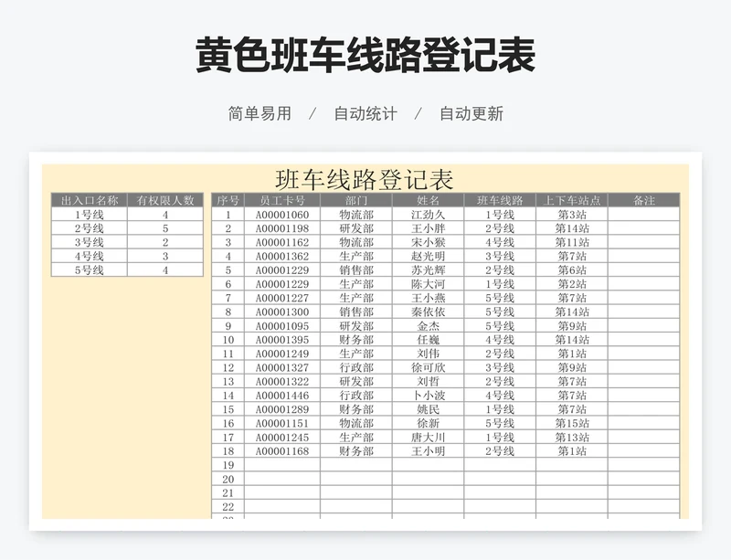This screenshot has width=731, height=560.
Task: Click card number cell A00001060
Action: (x=282, y=215)
